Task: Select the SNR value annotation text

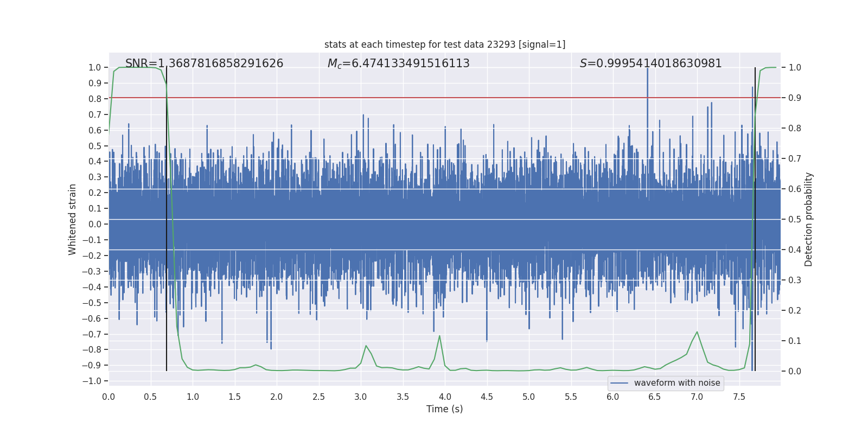Action: (x=204, y=63)
